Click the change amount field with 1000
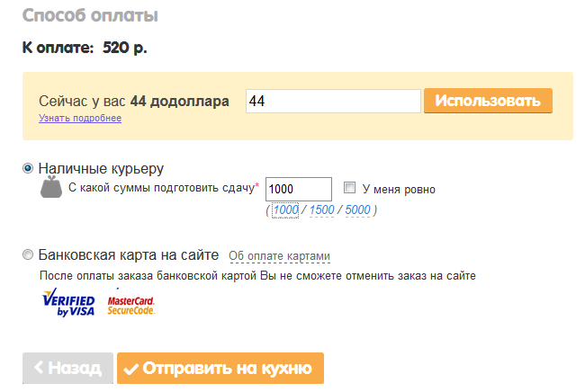 pyautogui.click(x=299, y=189)
